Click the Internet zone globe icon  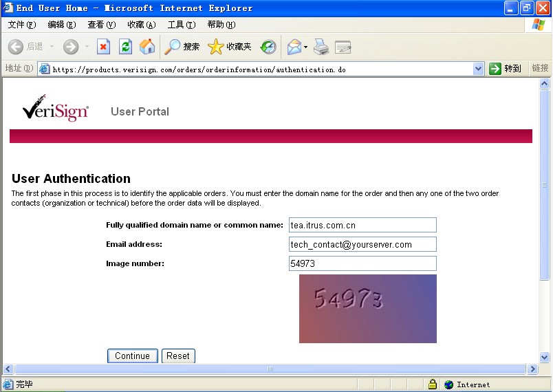[448, 384]
